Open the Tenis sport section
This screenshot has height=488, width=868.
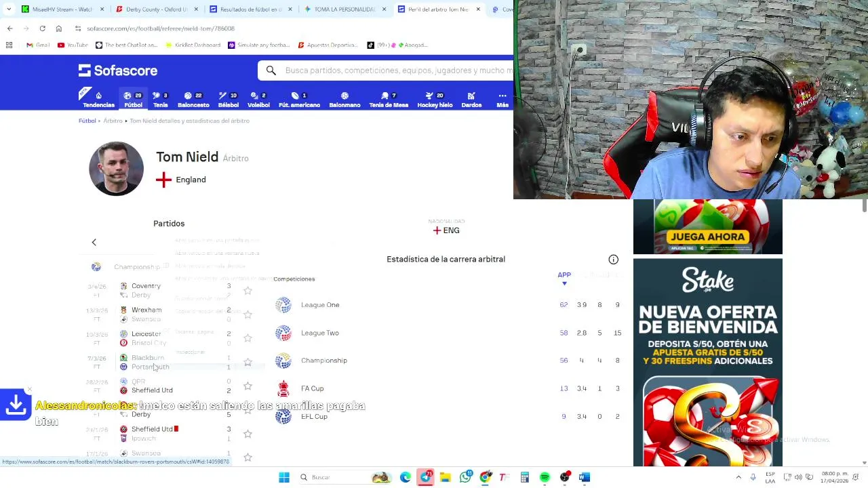[x=161, y=100]
